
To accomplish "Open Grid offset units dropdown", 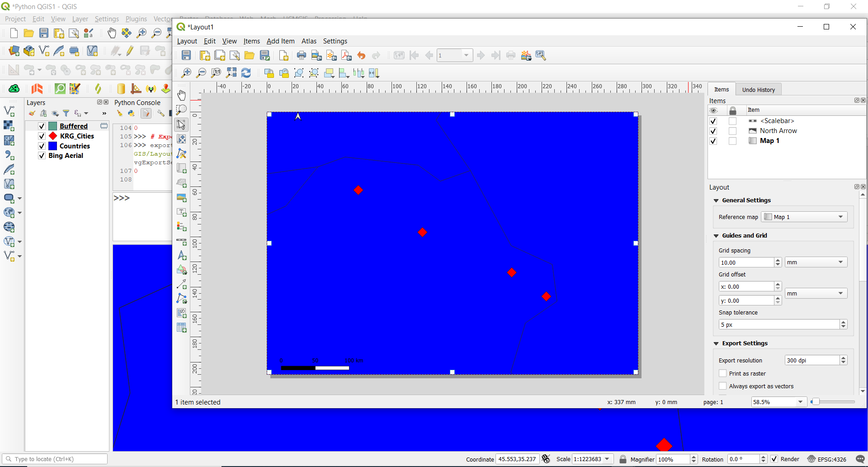I will click(816, 293).
